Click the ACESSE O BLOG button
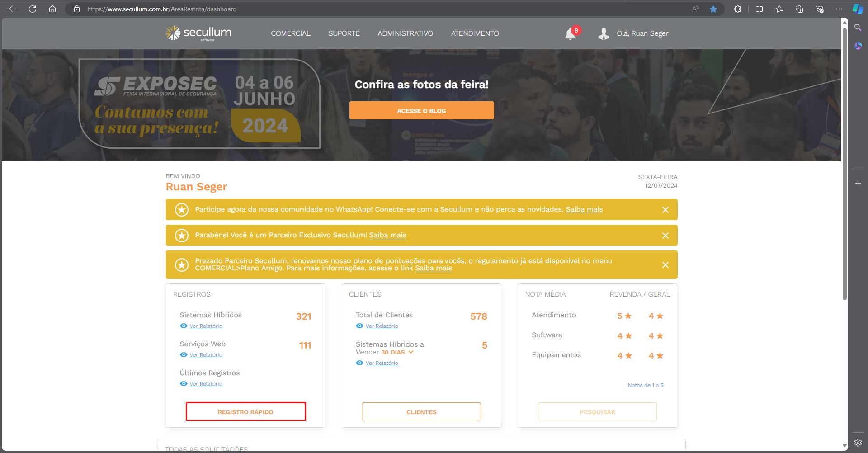The height and width of the screenshot is (453, 868). click(x=421, y=111)
